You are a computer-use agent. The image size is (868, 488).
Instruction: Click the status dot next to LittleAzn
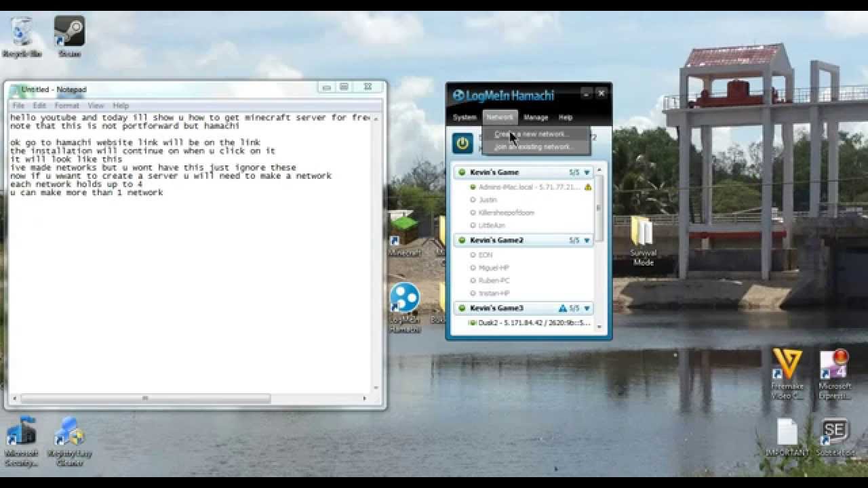click(473, 226)
